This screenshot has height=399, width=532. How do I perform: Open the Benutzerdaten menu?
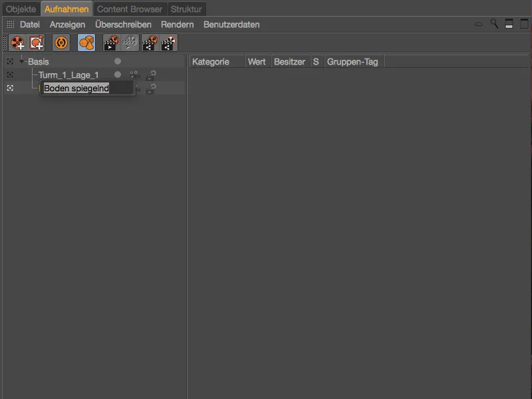[x=231, y=25]
